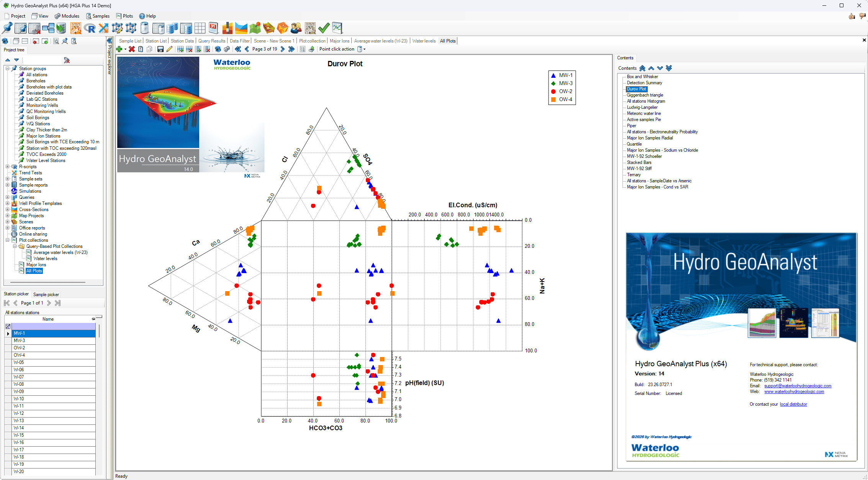The height and width of the screenshot is (480, 868).
Task: Click the MW-1 blue triangle legend marker
Action: [553, 75]
